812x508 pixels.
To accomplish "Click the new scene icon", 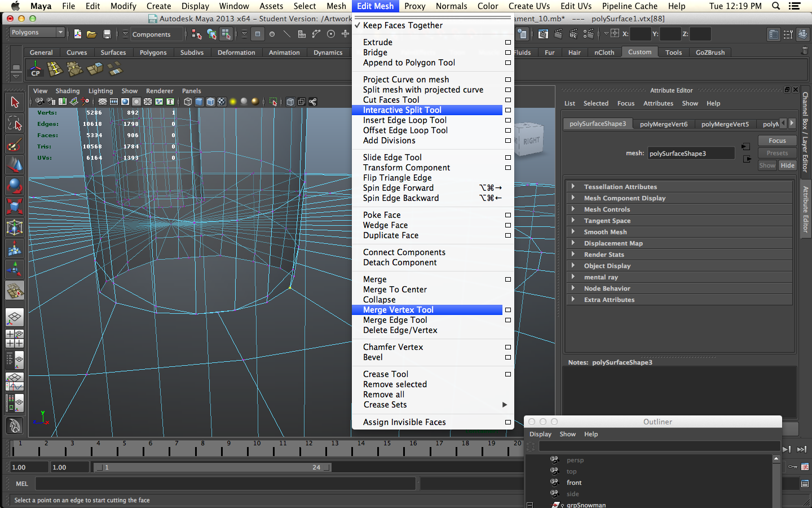I will [78, 34].
